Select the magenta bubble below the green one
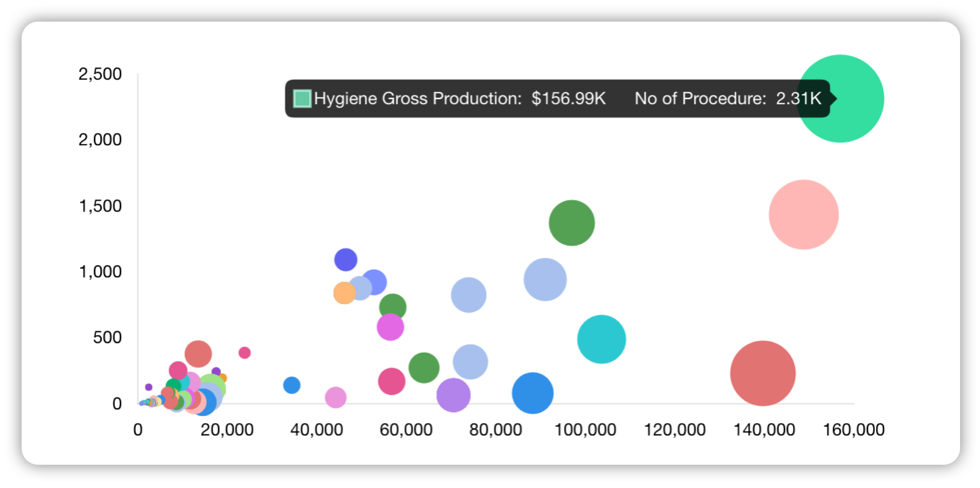 pos(390,327)
